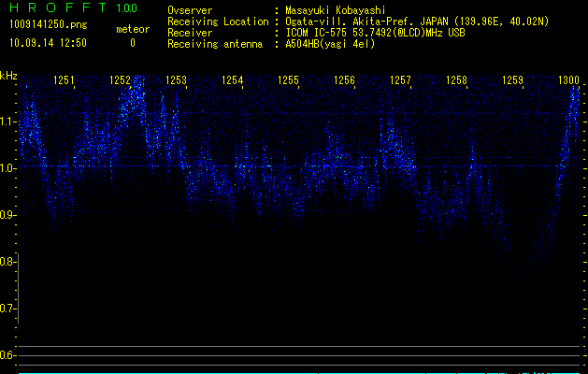Image resolution: width=588 pixels, height=374 pixels.
Task: Click the 0.6 kHz axis label
Action: coord(8,355)
